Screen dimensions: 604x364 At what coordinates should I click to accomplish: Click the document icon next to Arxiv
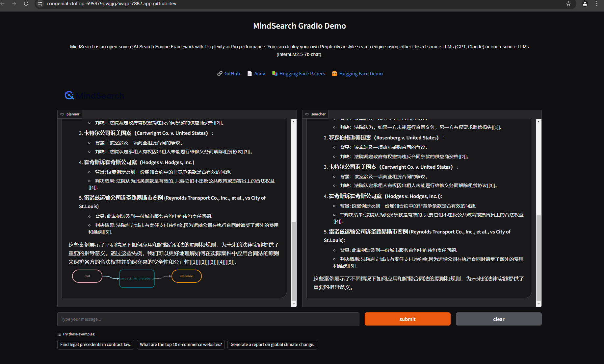(249, 73)
